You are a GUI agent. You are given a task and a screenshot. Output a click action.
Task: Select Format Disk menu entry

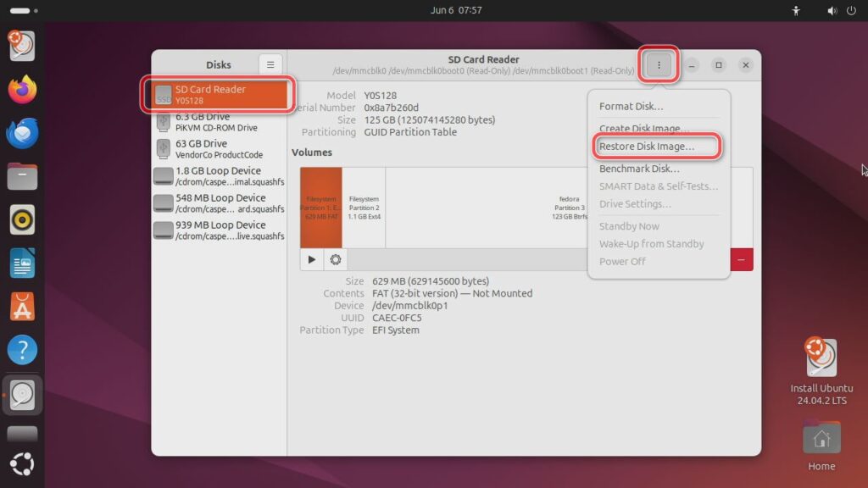(x=632, y=107)
